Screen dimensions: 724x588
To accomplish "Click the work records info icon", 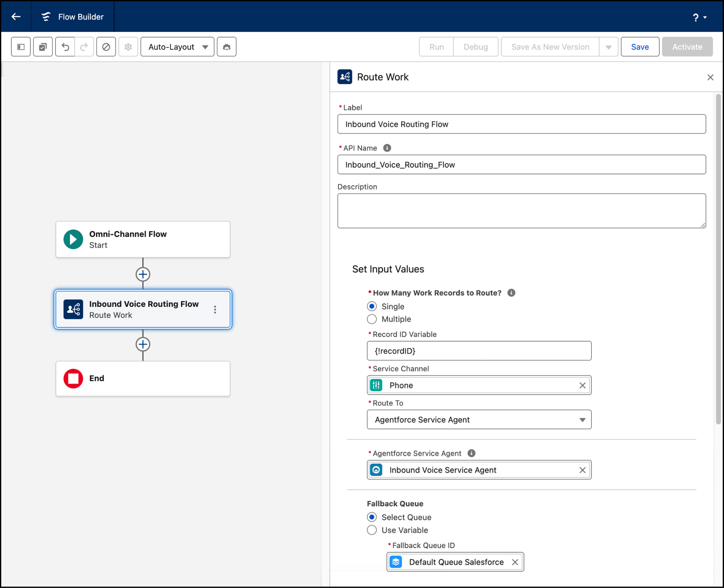I will (511, 293).
